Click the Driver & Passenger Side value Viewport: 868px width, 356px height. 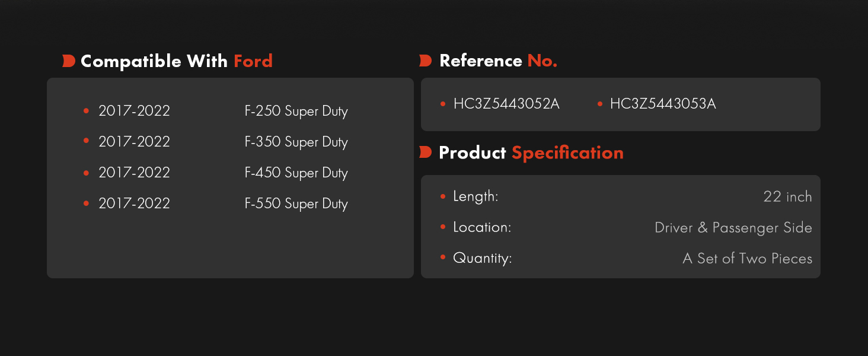point(733,228)
